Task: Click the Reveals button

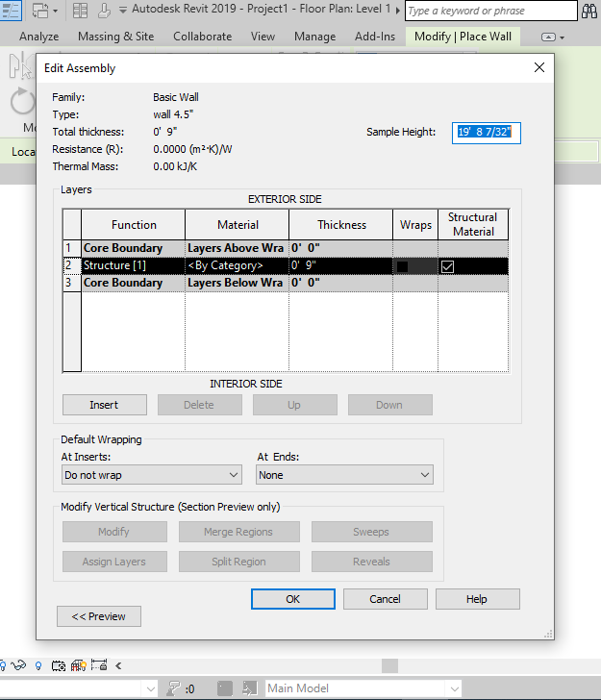Action: 371,562
